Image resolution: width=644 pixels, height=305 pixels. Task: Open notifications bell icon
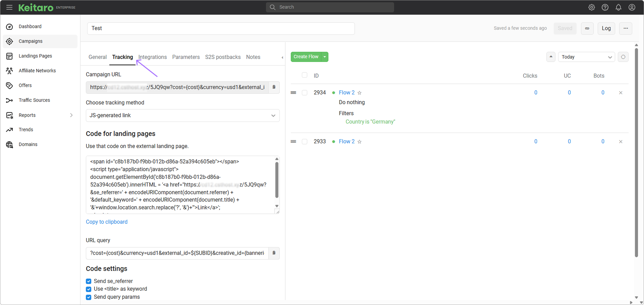618,7
